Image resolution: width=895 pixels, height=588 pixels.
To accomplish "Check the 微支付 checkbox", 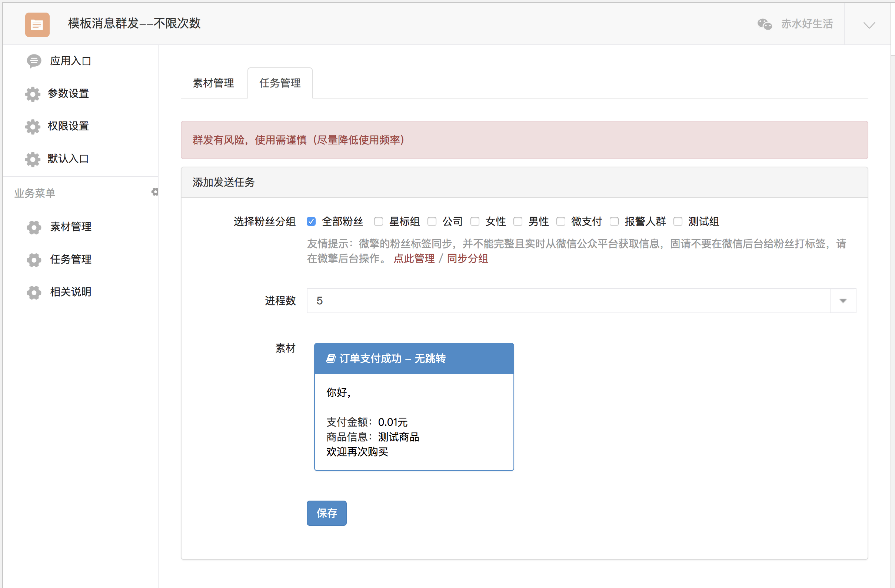I will pyautogui.click(x=561, y=221).
